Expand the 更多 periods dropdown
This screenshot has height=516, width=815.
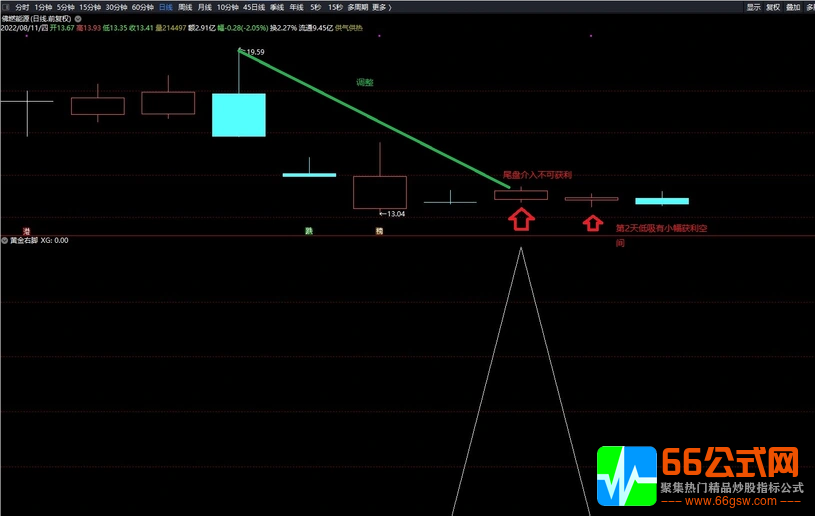pyautogui.click(x=380, y=7)
